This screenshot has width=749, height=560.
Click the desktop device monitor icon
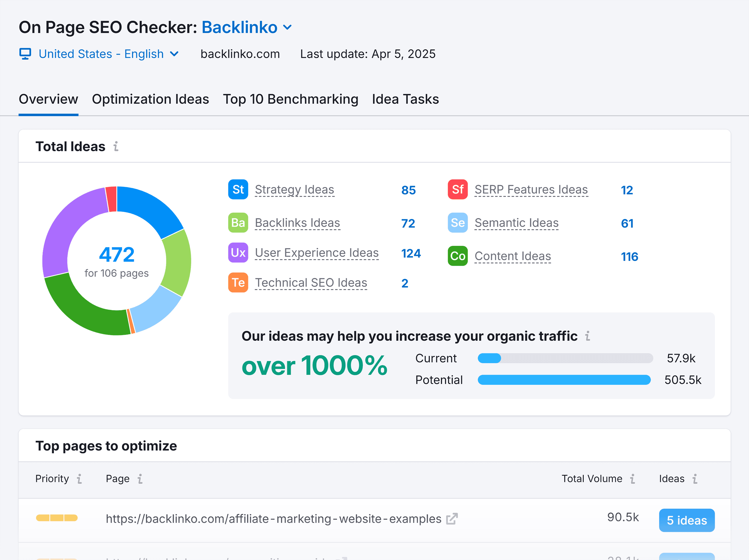25,54
